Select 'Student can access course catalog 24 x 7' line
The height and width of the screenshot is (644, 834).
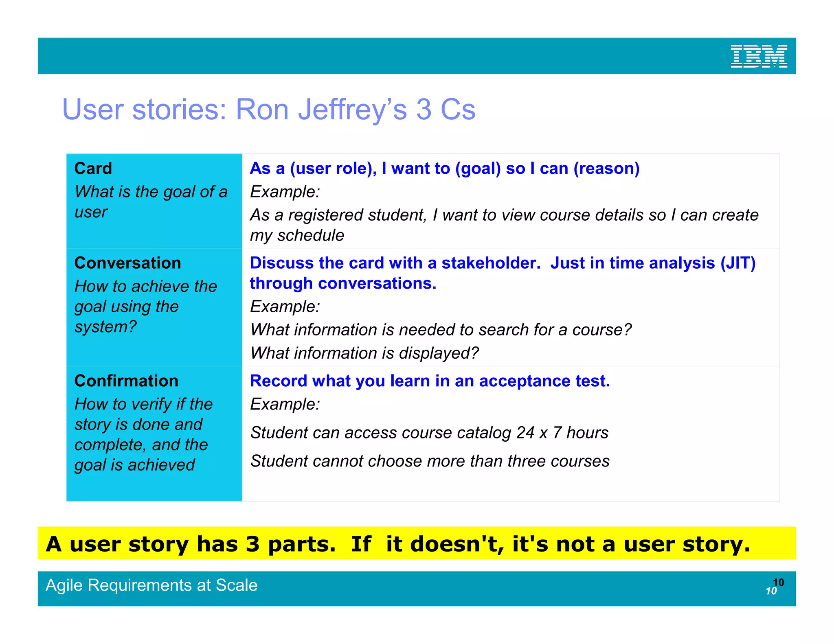click(429, 432)
